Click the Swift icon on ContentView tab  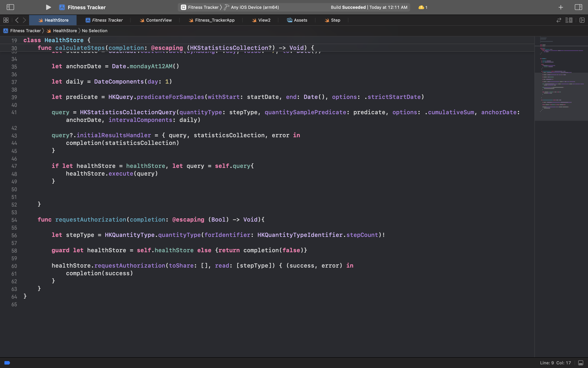(142, 20)
